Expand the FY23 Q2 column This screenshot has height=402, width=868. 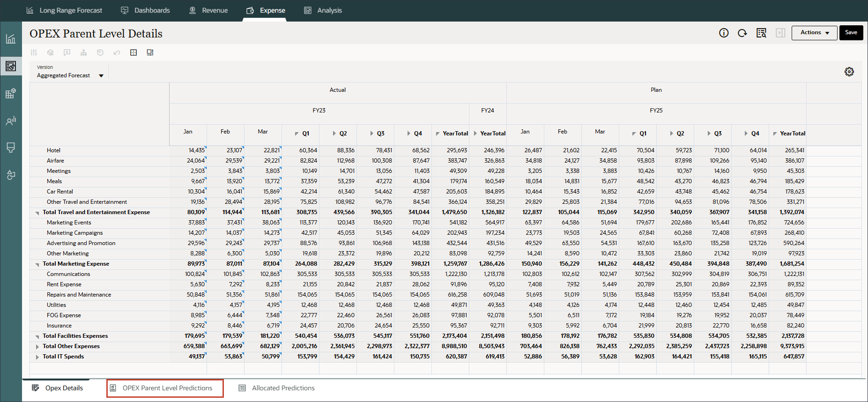coord(334,134)
